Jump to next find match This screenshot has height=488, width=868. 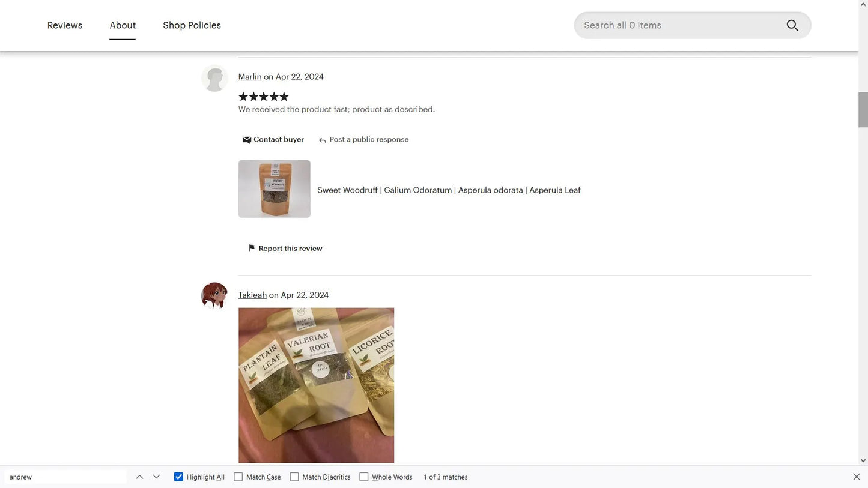tap(156, 477)
